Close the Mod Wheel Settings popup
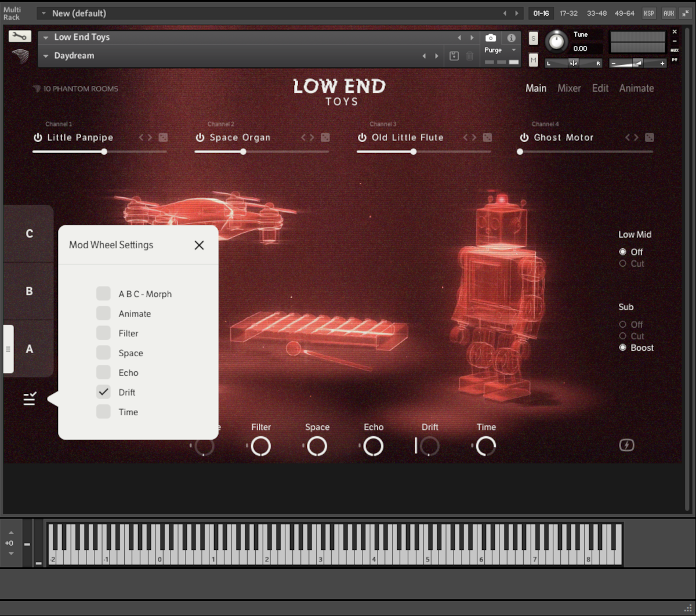This screenshot has height=616, width=696. [199, 245]
